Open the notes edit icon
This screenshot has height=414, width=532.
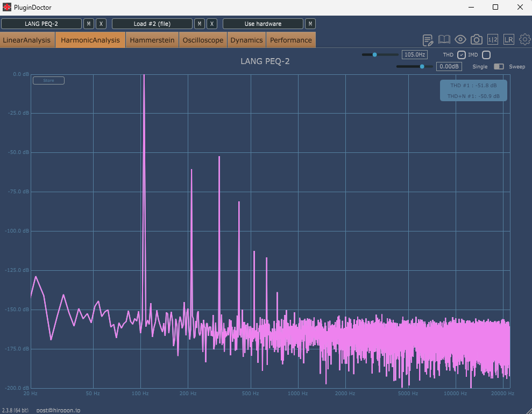coord(428,40)
